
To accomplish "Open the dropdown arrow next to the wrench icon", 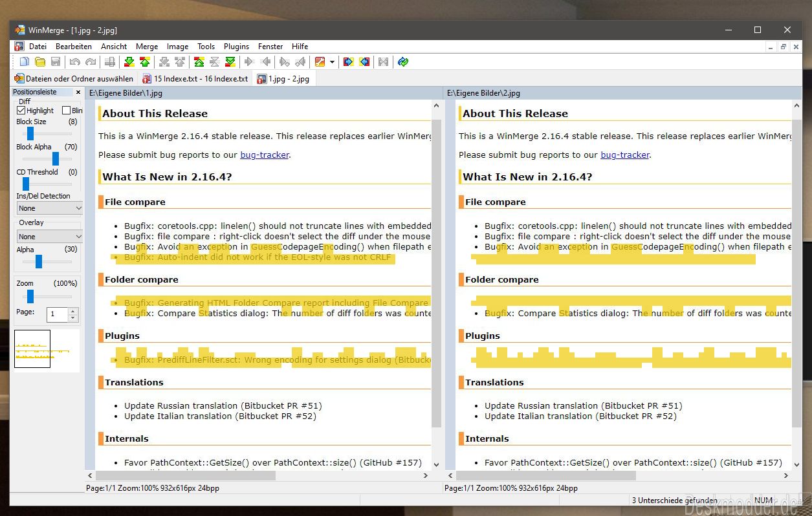I will tap(332, 62).
